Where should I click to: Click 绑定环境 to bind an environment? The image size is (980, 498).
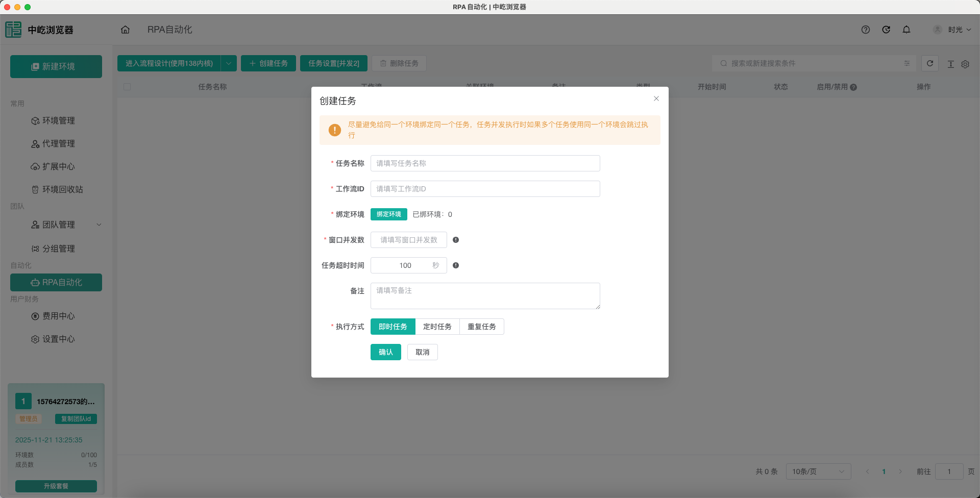click(x=388, y=214)
